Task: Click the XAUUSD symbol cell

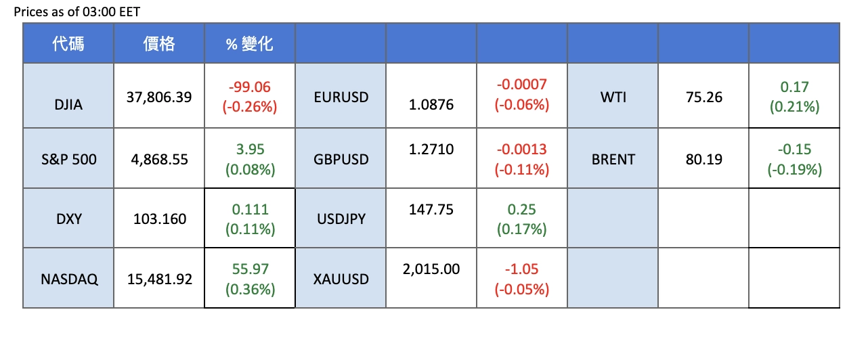Action: pyautogui.click(x=341, y=279)
